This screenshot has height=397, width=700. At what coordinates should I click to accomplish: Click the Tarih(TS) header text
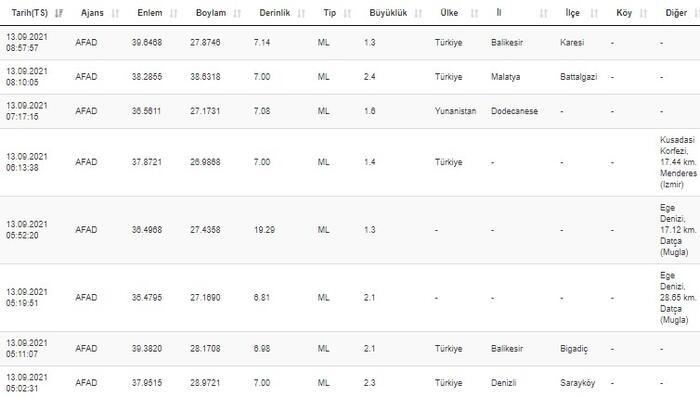pyautogui.click(x=29, y=13)
